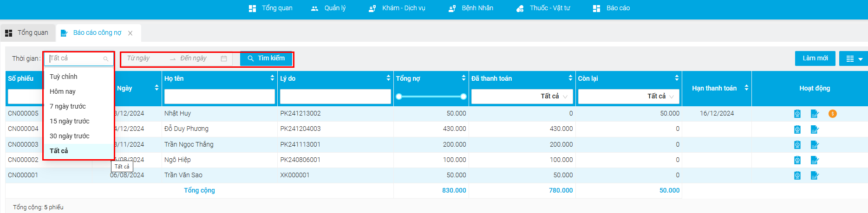Click left handle of Tổng nợ slider
This screenshot has height=213, width=868.
pos(398,97)
